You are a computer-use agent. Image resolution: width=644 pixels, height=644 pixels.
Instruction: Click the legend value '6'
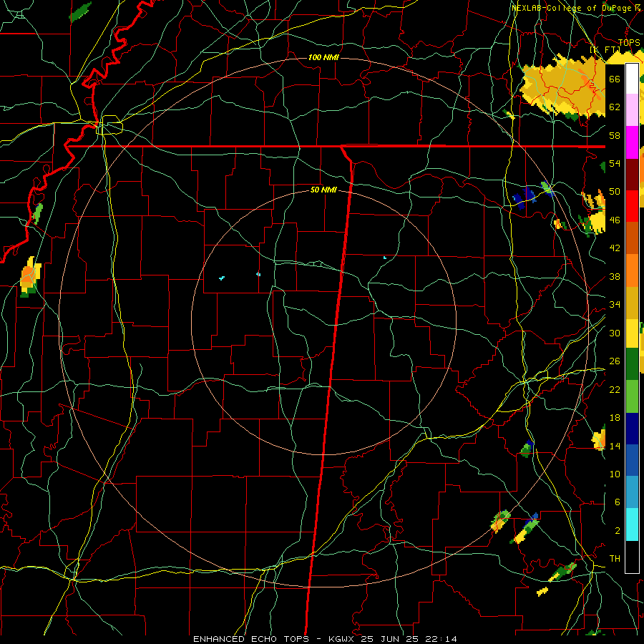tap(617, 502)
